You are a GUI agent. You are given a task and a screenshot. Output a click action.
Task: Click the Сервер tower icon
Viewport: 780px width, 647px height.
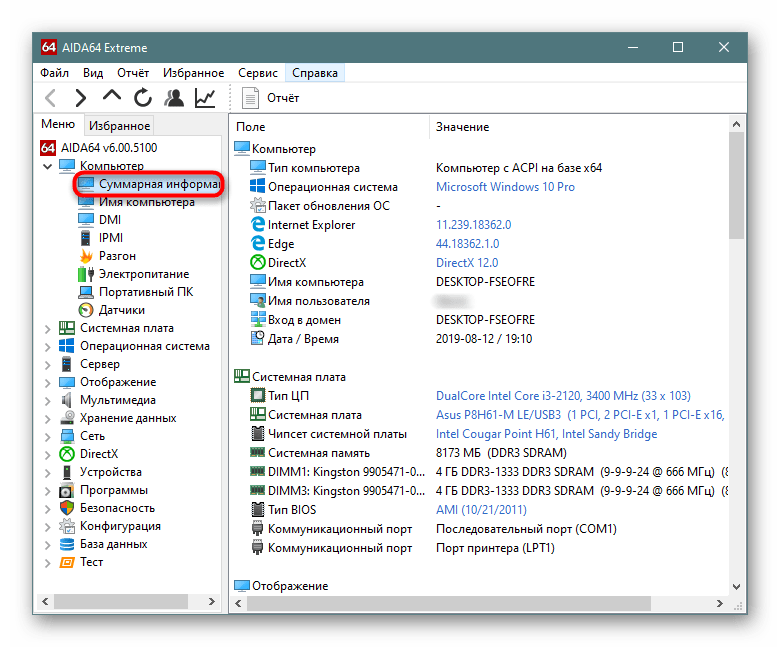[x=67, y=364]
